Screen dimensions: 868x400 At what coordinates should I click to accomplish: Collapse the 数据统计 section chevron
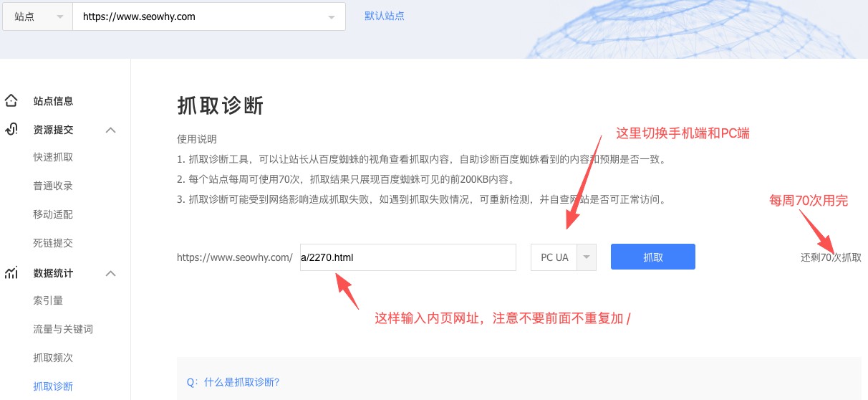[x=110, y=273]
